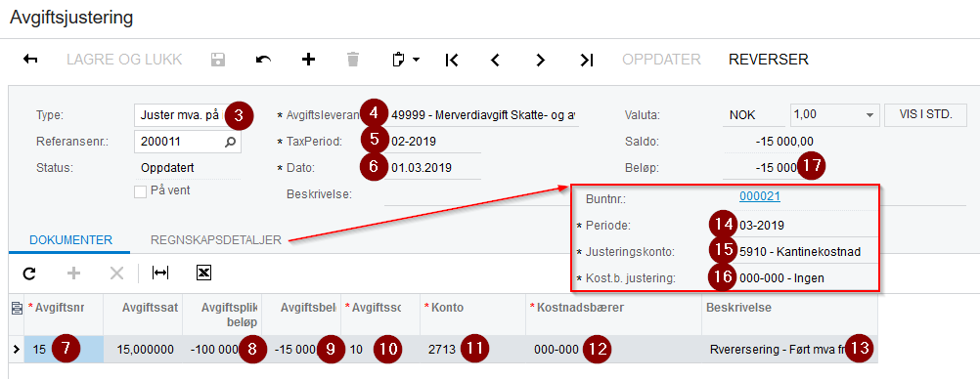Export the grid to Excel
The image size is (980, 379).
(204, 273)
